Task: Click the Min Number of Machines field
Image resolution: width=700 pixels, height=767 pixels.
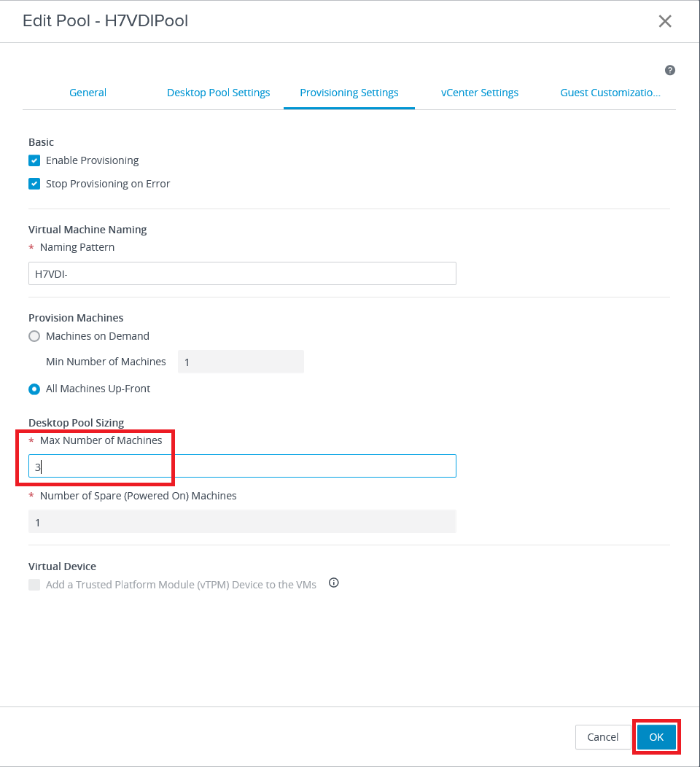Action: pos(241,362)
